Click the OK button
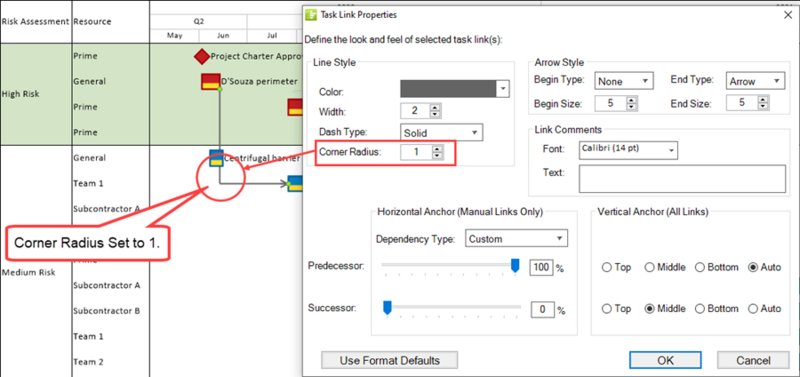This screenshot has height=377, width=800. tap(666, 360)
